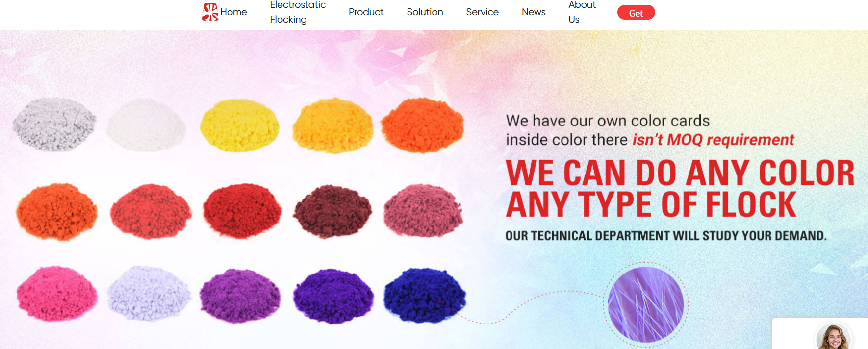
Task: Open the Home menu item
Action: [x=233, y=12]
